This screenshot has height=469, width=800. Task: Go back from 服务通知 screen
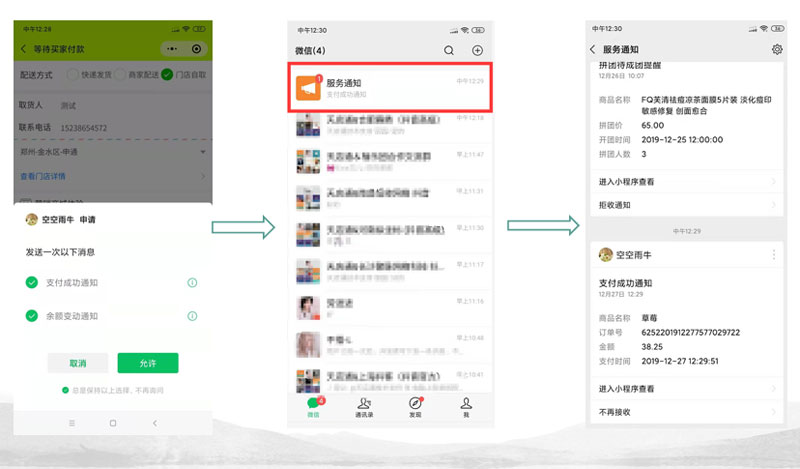tap(592, 49)
